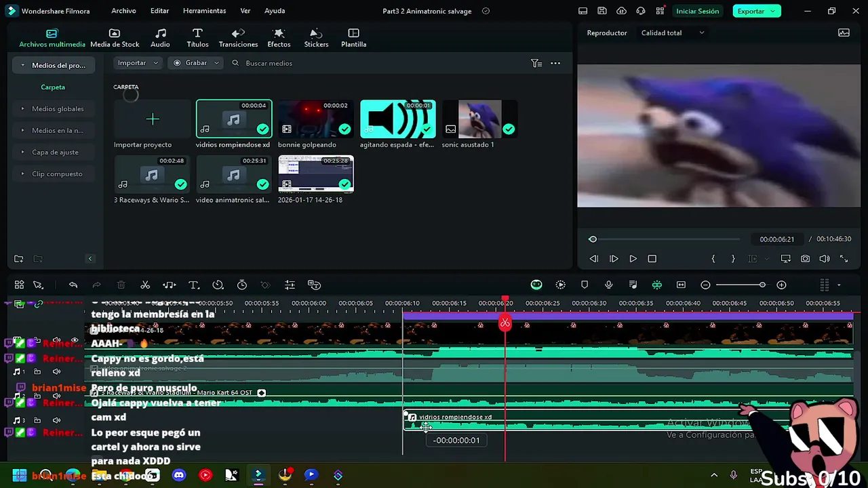
Task: Click the player fullscreen expand icon
Action: pos(844,259)
